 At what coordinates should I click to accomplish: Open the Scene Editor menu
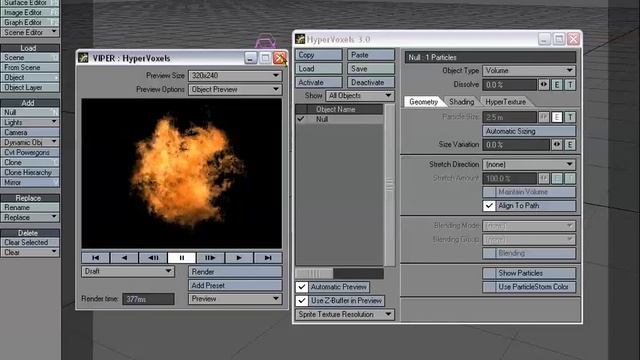click(30, 32)
